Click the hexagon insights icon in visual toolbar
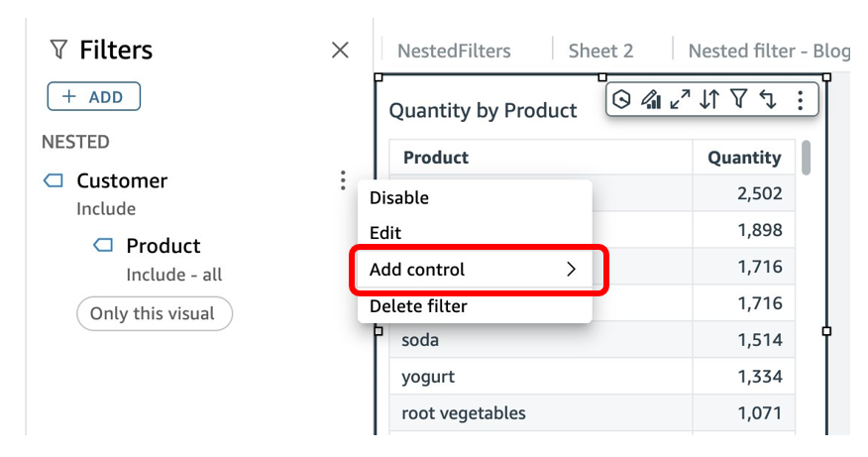 coord(622,99)
